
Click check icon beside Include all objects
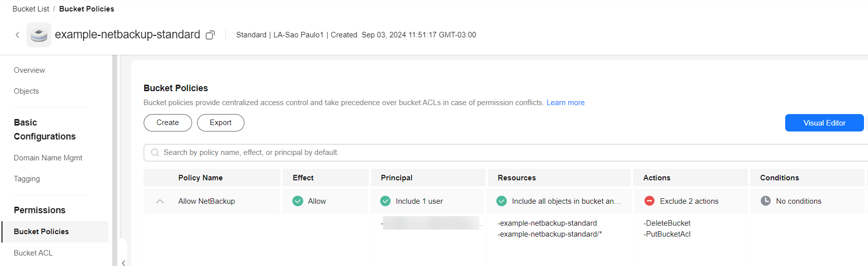[502, 201]
